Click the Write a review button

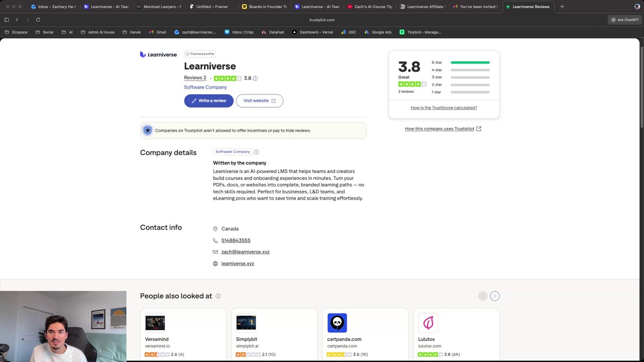click(209, 101)
